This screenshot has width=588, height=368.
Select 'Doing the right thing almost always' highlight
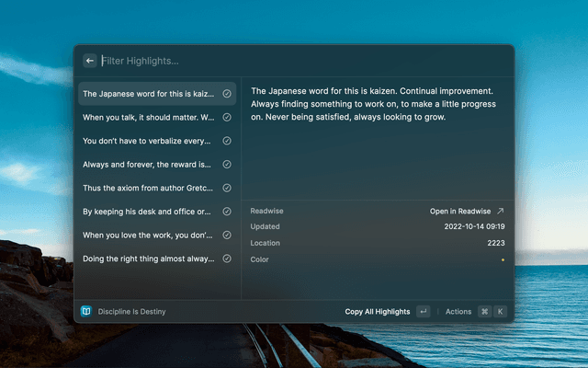pyautogui.click(x=147, y=259)
